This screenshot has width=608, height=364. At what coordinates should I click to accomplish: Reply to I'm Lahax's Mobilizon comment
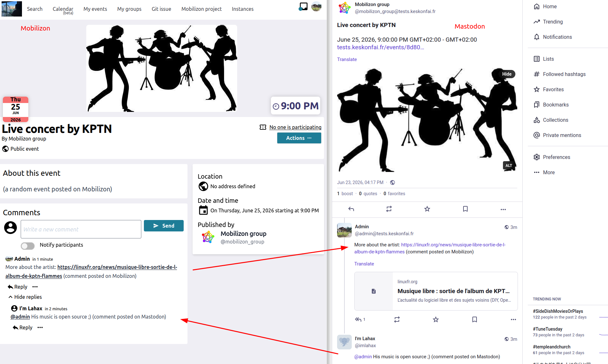click(x=23, y=327)
